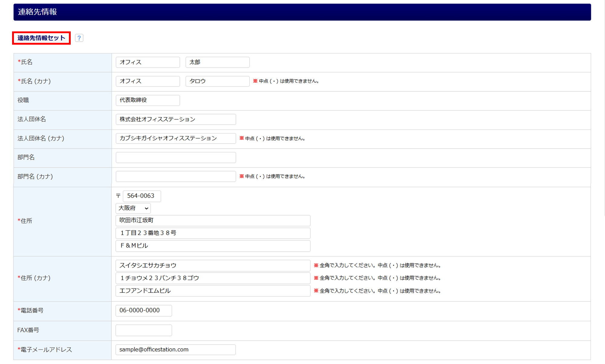Viewport: 605px width, 364px height.
Task: Click the kana address field スイタシエサカチョウ
Action: tap(213, 266)
